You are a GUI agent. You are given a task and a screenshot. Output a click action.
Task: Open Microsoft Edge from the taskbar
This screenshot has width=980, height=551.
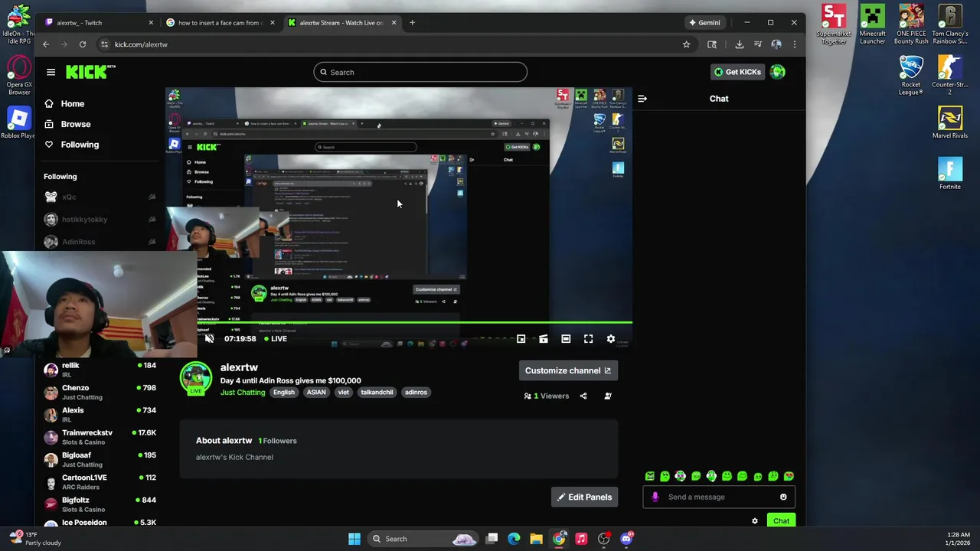514,539
